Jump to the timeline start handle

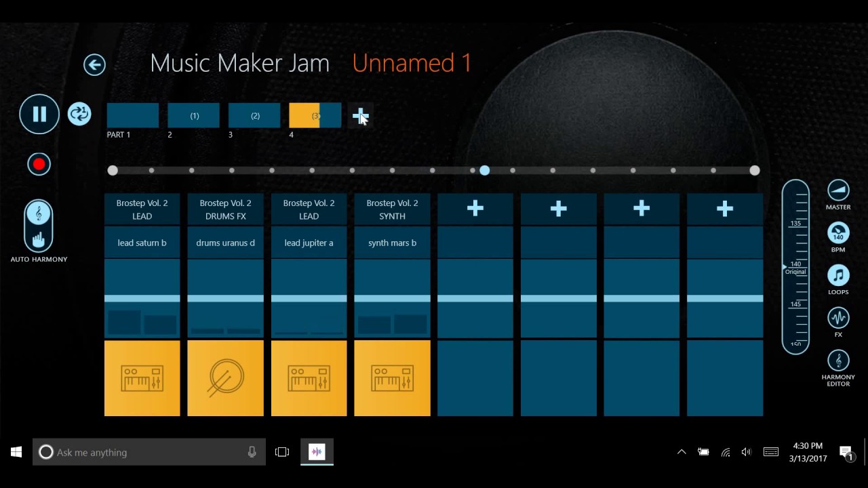(113, 171)
